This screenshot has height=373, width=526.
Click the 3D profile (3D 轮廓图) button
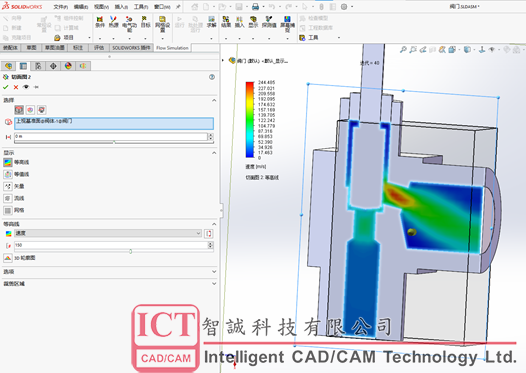click(x=19, y=258)
